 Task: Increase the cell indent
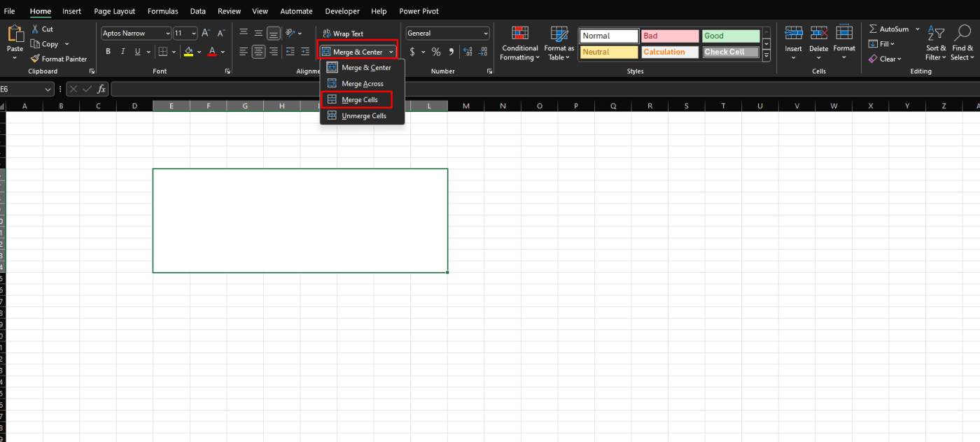[x=305, y=52]
